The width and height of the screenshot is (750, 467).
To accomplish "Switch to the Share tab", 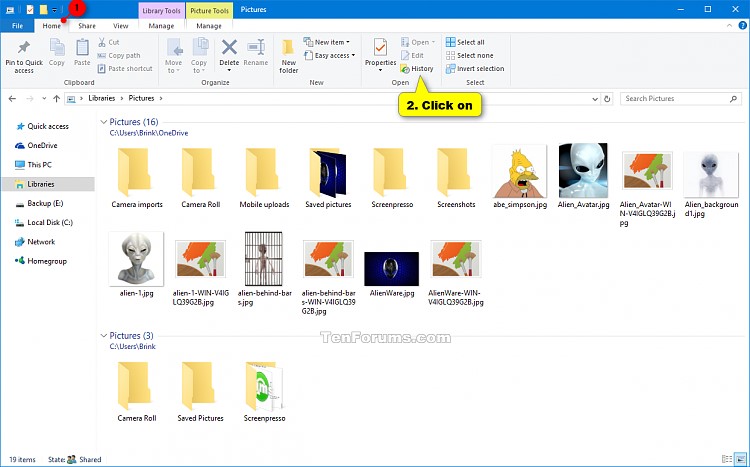I will coord(87,26).
